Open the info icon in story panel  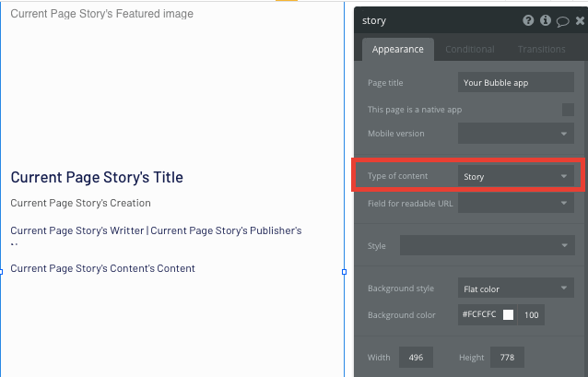[546, 20]
